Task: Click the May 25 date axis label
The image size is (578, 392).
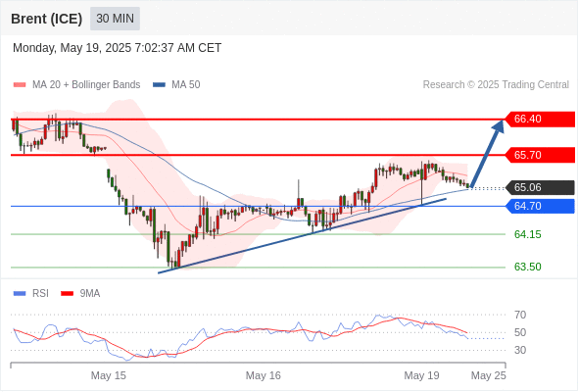Action: (x=489, y=375)
